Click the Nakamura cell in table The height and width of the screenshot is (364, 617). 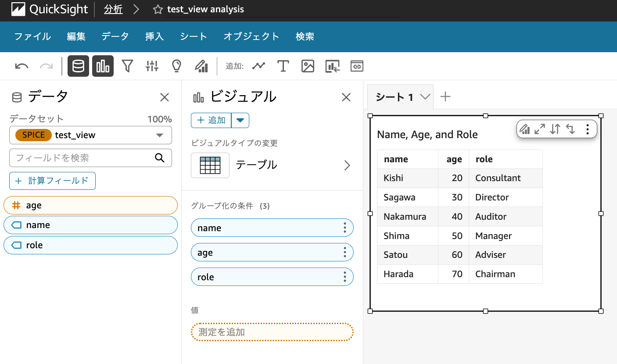(408, 217)
